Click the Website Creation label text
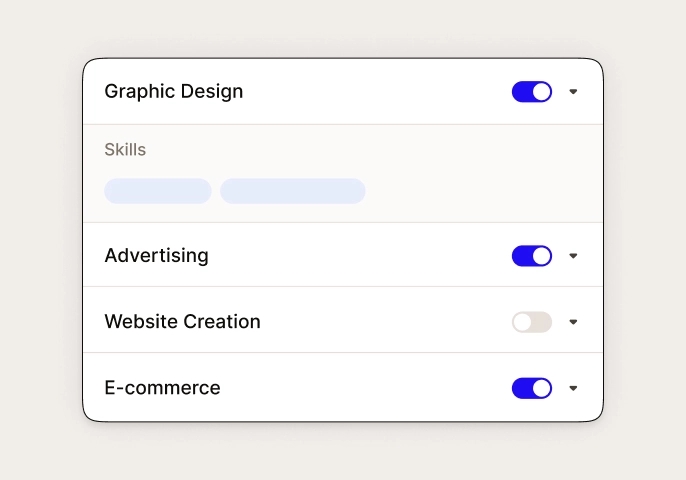The image size is (686, 480). coord(182,322)
